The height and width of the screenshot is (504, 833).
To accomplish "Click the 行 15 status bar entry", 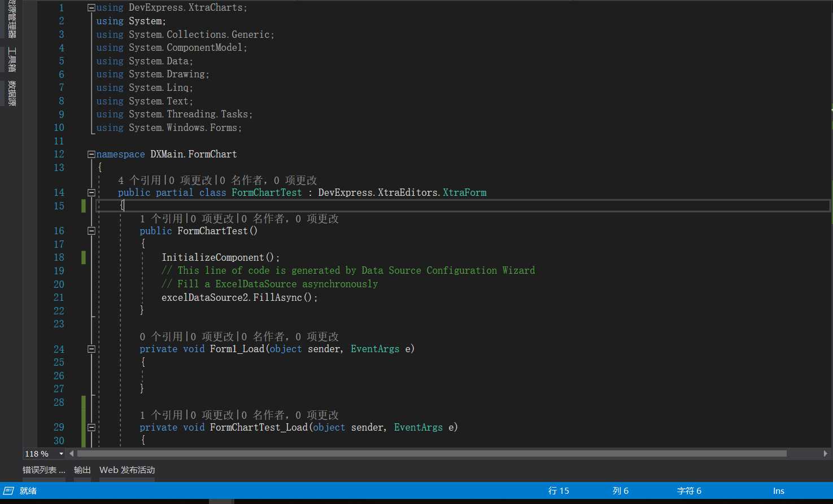I will (559, 491).
